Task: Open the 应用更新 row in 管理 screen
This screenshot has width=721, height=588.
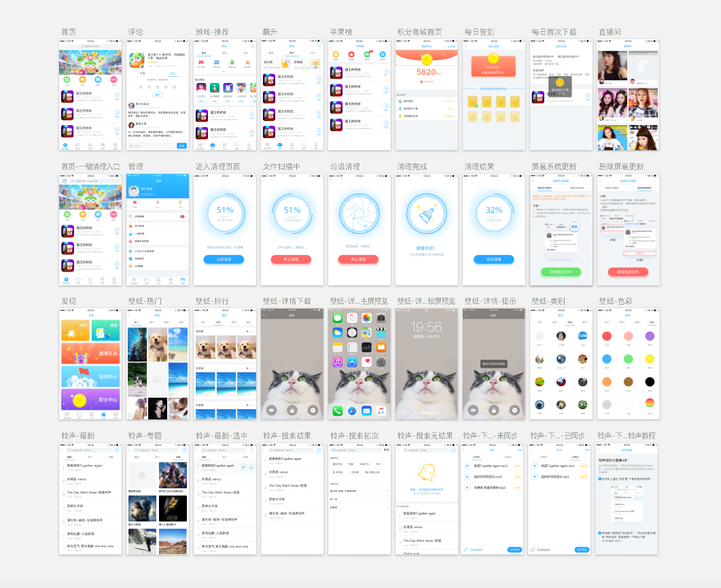Action: [158, 216]
